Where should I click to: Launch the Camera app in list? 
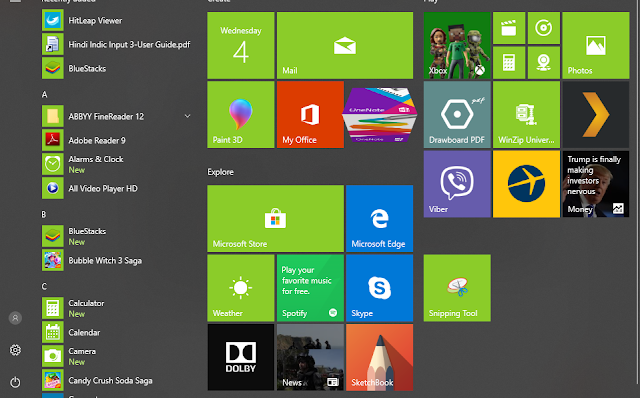tap(116, 356)
